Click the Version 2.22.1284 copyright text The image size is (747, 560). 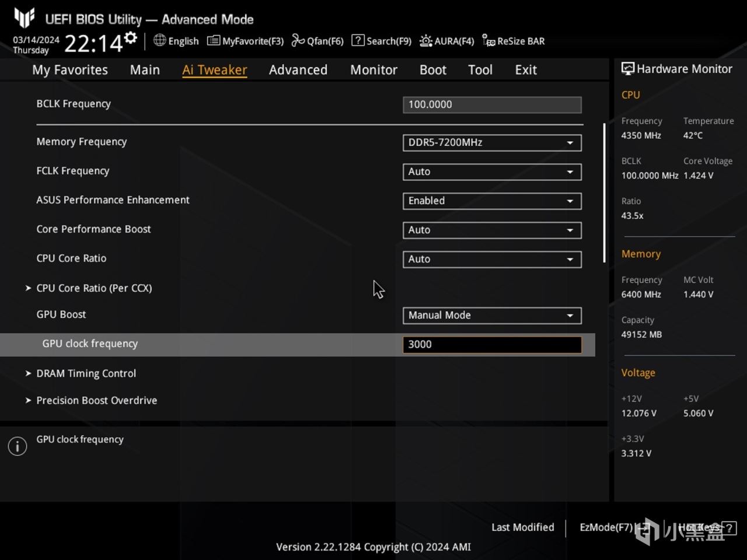(x=373, y=547)
